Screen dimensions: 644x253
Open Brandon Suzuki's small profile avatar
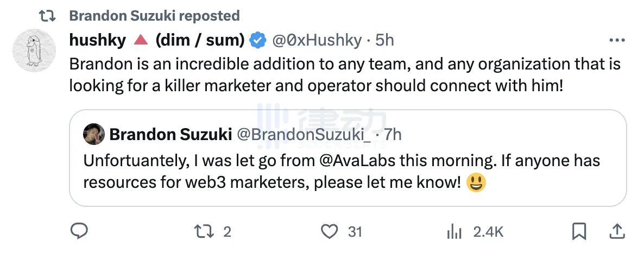[94, 134]
